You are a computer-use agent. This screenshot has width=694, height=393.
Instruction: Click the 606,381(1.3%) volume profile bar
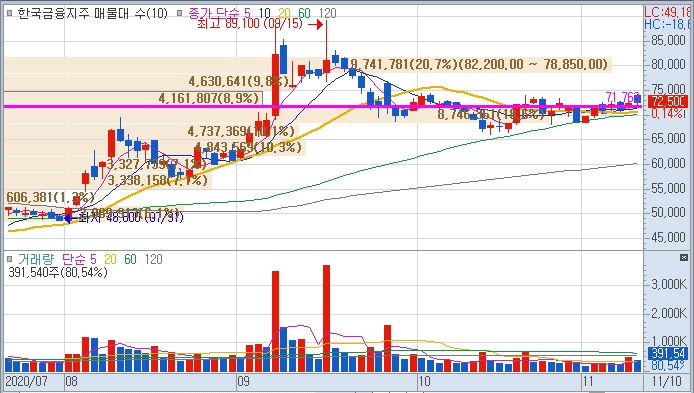pos(50,196)
